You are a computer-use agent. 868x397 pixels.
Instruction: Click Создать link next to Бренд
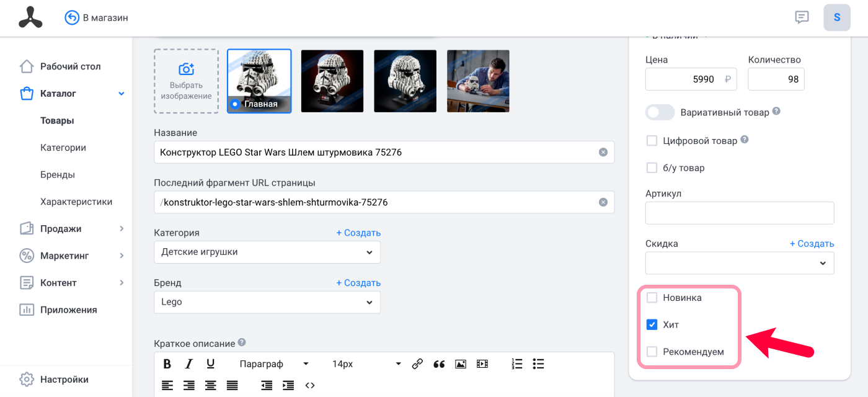coord(358,283)
